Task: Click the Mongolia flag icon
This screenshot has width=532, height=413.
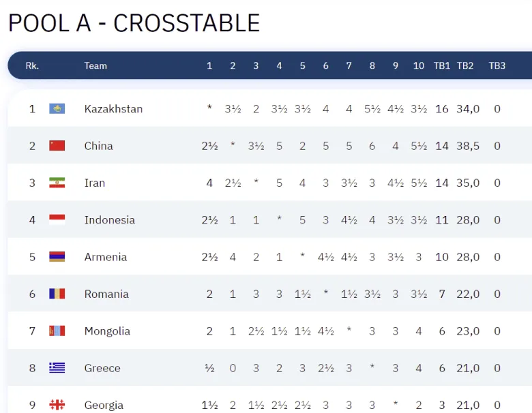Action: coord(57,331)
